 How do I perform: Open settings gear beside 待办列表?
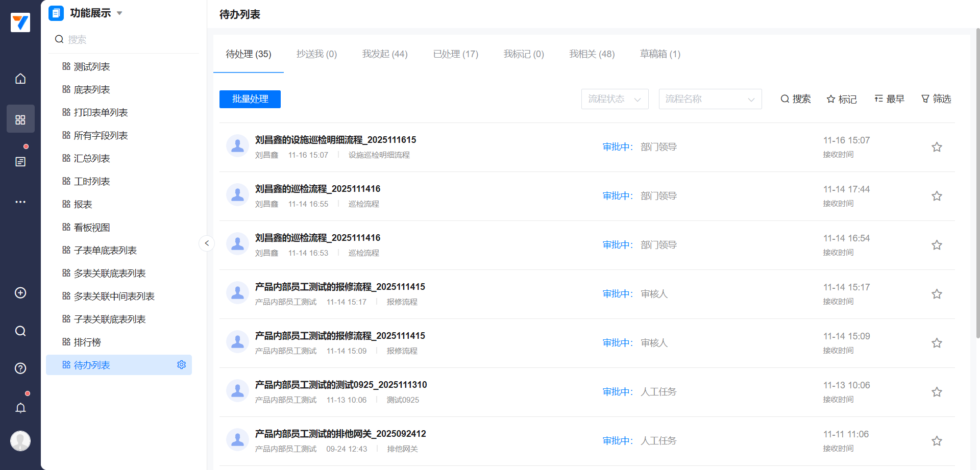[x=181, y=365]
